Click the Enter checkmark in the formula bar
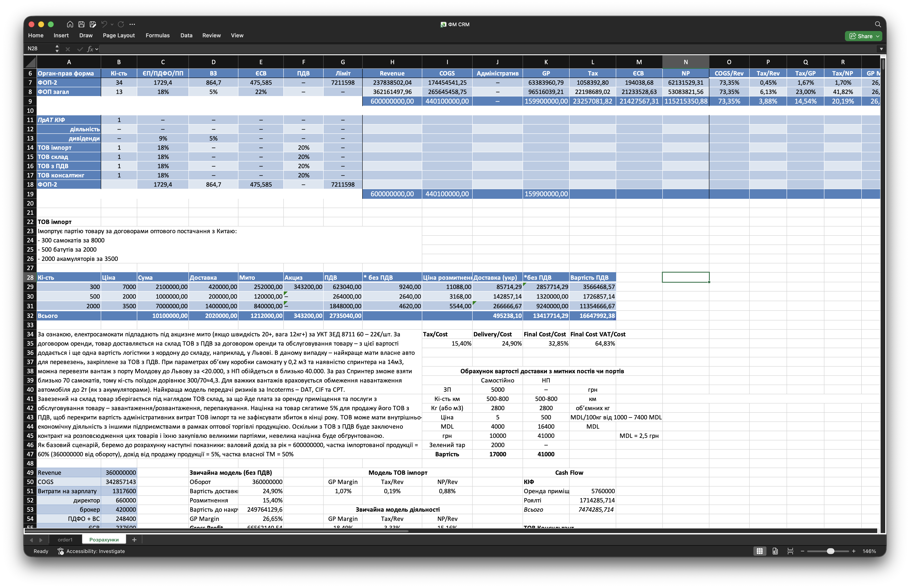The width and height of the screenshot is (910, 588). [x=80, y=49]
